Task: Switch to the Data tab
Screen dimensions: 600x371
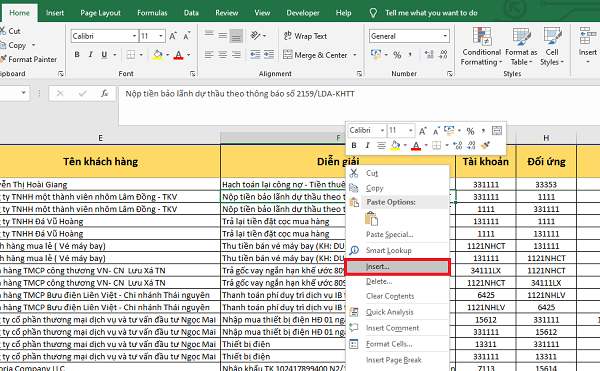Action: click(191, 13)
